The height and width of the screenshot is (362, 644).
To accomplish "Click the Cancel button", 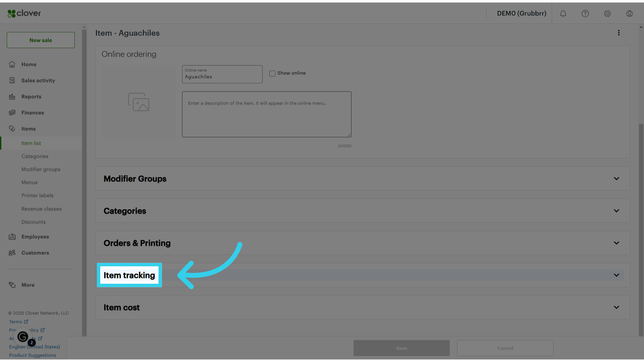I will pos(505,348).
